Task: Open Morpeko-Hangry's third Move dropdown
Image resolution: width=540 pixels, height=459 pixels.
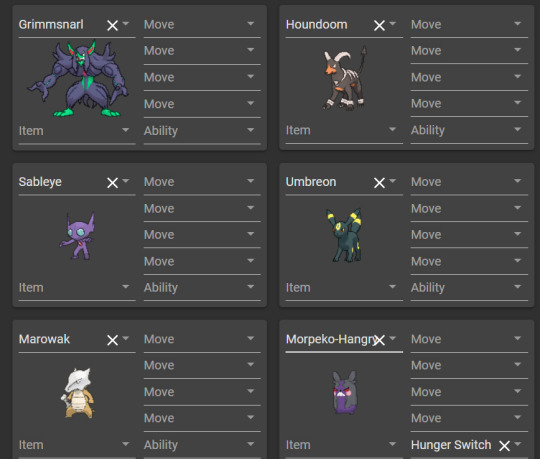Action: pos(469,392)
